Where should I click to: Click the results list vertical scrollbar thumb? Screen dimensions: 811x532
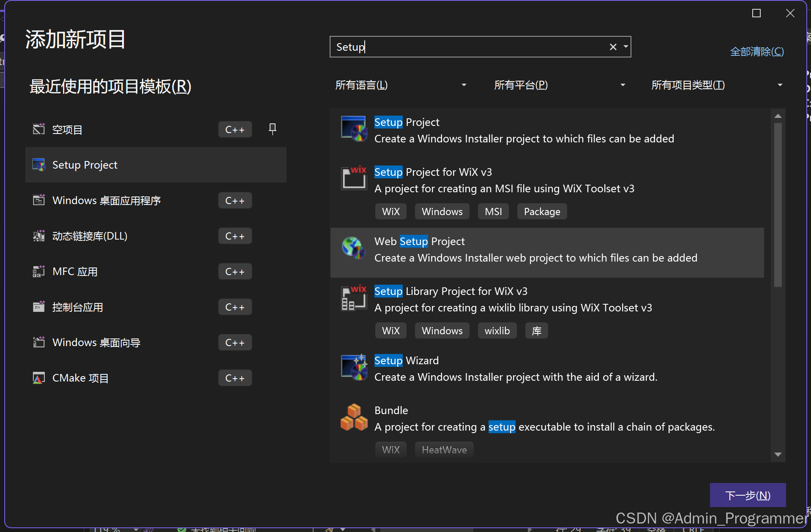(x=778, y=205)
